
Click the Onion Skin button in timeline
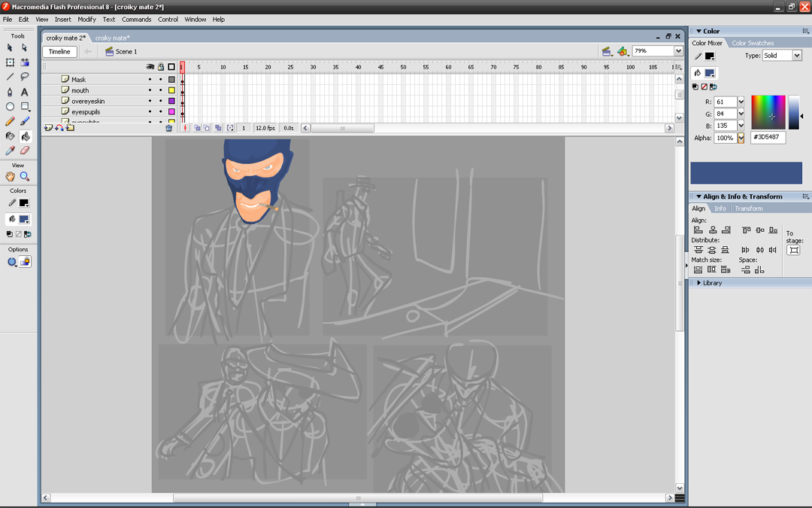pyautogui.click(x=198, y=129)
